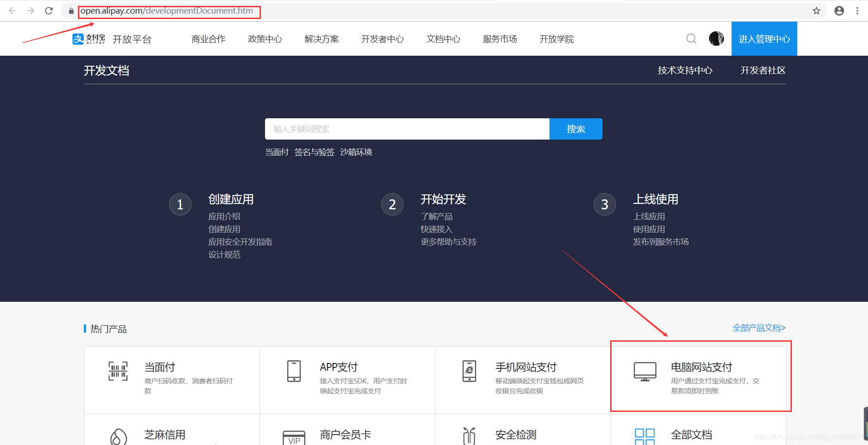Click the 签名与验签 search suggestion
This screenshot has width=868, height=445.
point(314,152)
